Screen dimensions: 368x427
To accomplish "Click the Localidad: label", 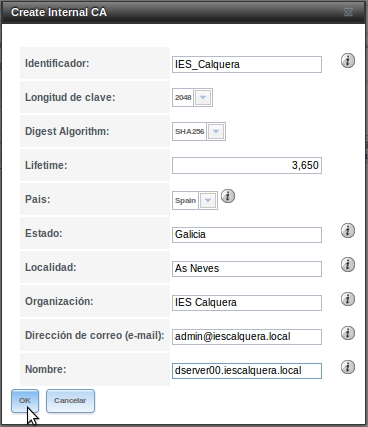I will (51, 267).
